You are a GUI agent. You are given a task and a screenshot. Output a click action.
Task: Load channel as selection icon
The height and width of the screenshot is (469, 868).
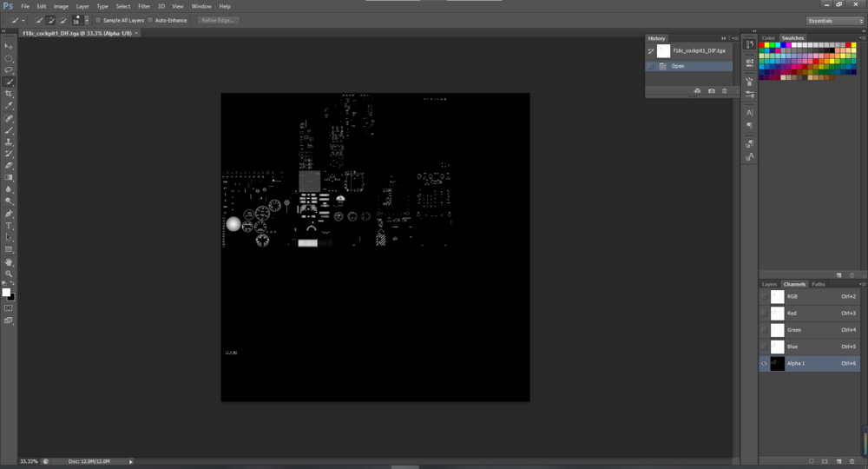pos(811,461)
